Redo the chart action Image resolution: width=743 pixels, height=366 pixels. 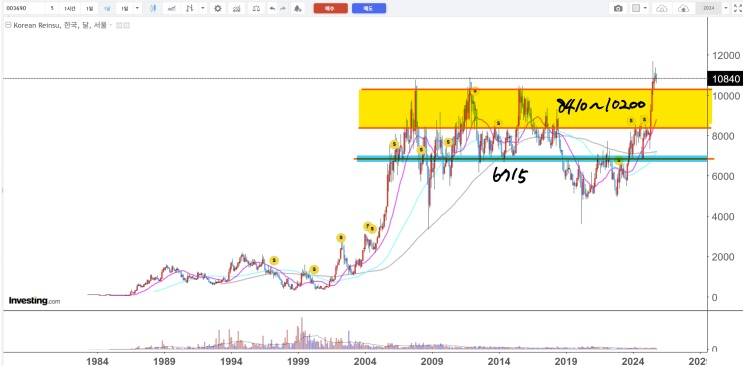click(283, 8)
